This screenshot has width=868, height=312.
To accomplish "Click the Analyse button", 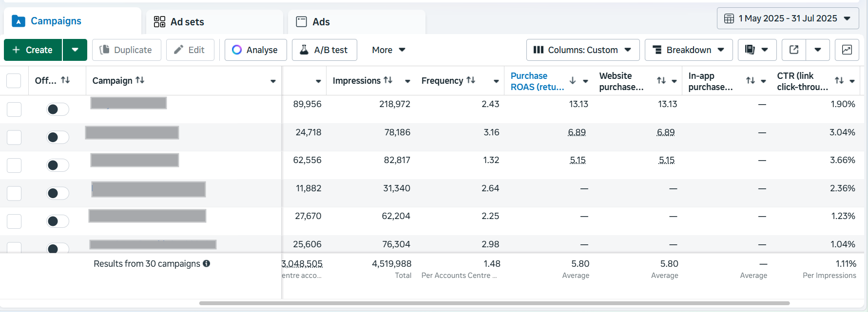I will coord(255,50).
